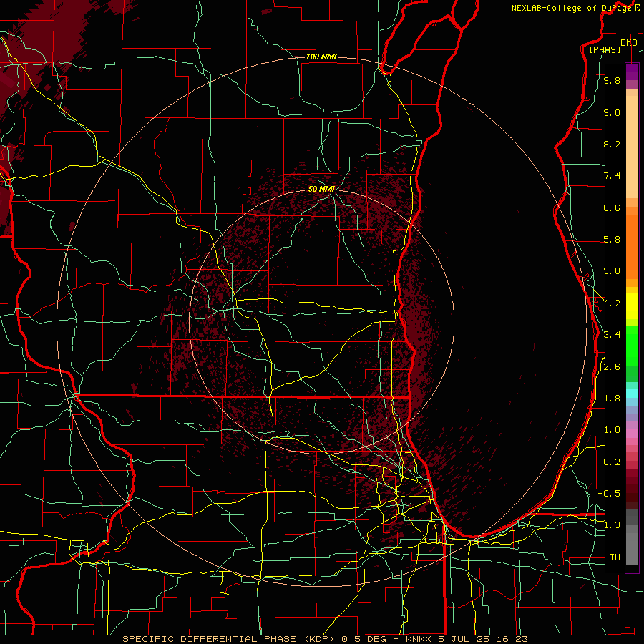Image resolution: width=644 pixels, height=644 pixels.
Task: Click the 5.0 scale label
Action: 612,271
